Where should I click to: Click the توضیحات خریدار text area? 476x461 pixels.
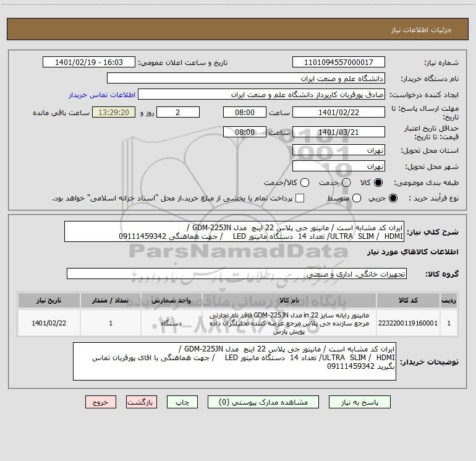point(234,361)
